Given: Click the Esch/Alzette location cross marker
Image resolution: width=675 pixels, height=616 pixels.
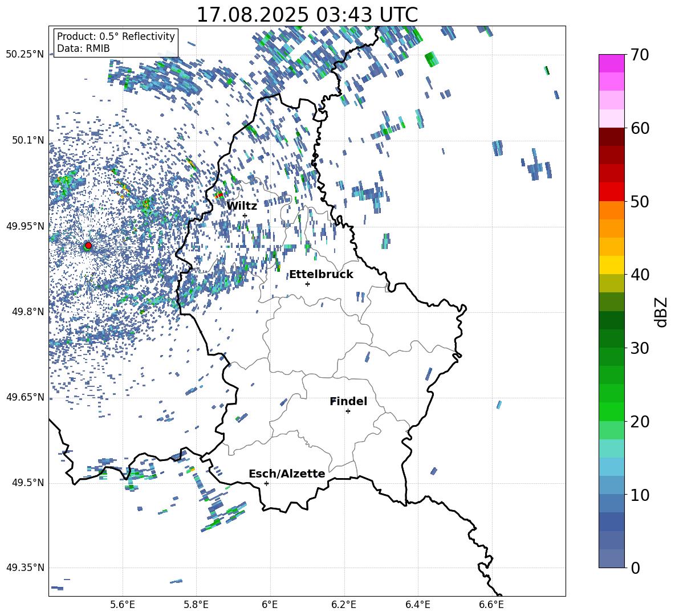Looking at the screenshot, I should [266, 483].
